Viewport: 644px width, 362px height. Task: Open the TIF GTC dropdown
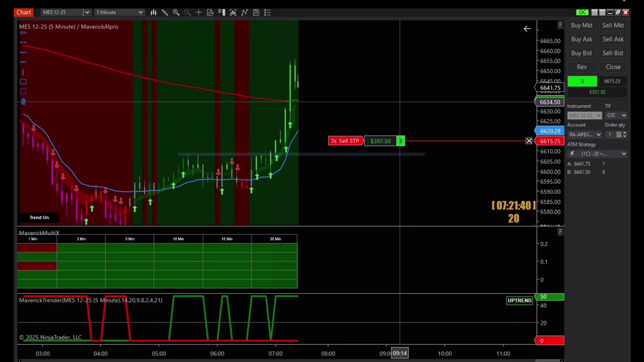[616, 115]
